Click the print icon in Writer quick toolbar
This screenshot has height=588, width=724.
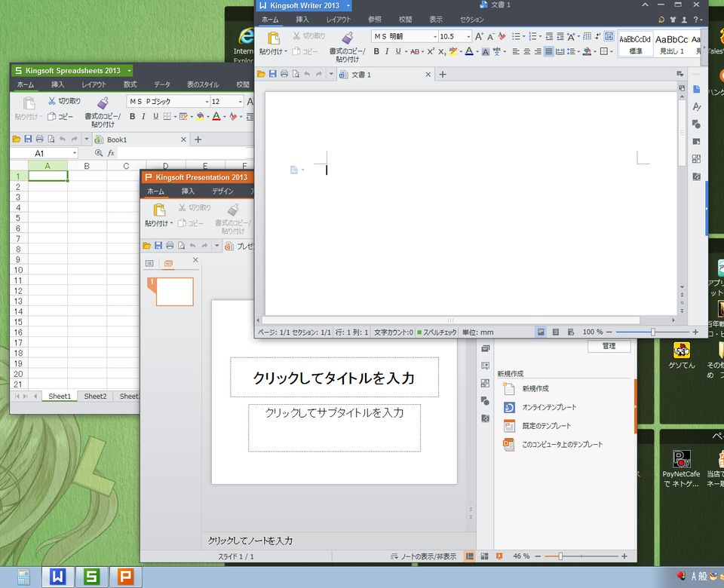tap(284, 74)
